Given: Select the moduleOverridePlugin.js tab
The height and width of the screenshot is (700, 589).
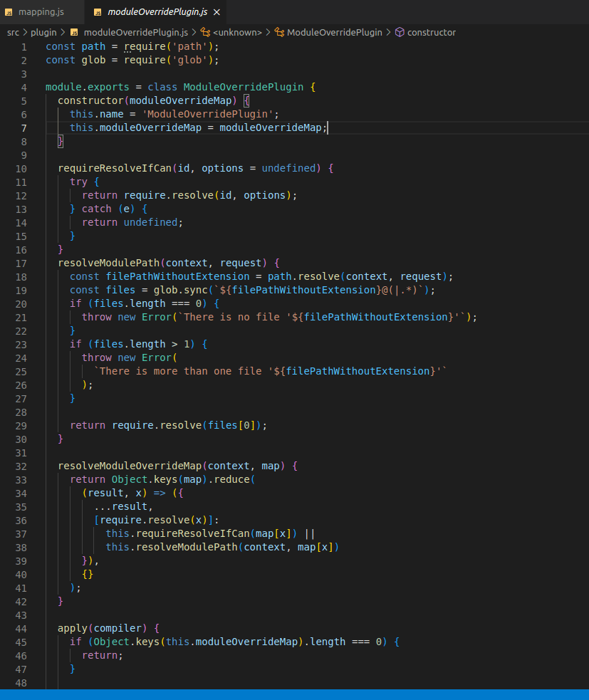Looking at the screenshot, I should tap(152, 11).
